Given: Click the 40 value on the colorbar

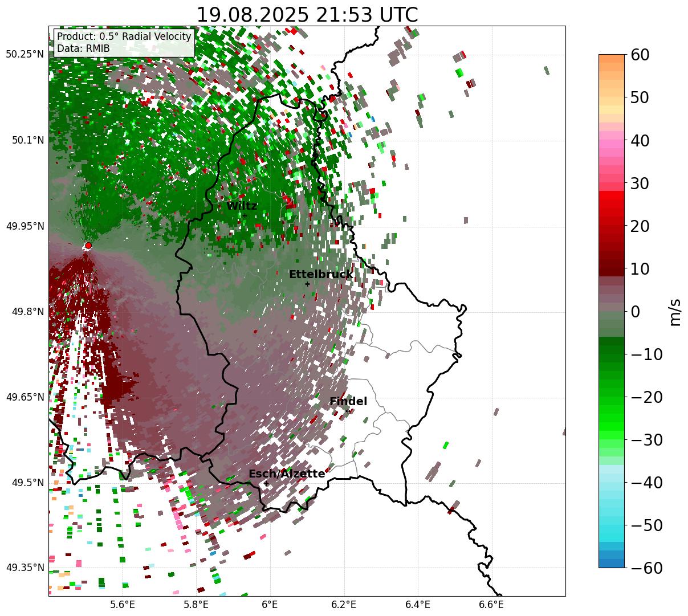Looking at the screenshot, I should 641,140.
